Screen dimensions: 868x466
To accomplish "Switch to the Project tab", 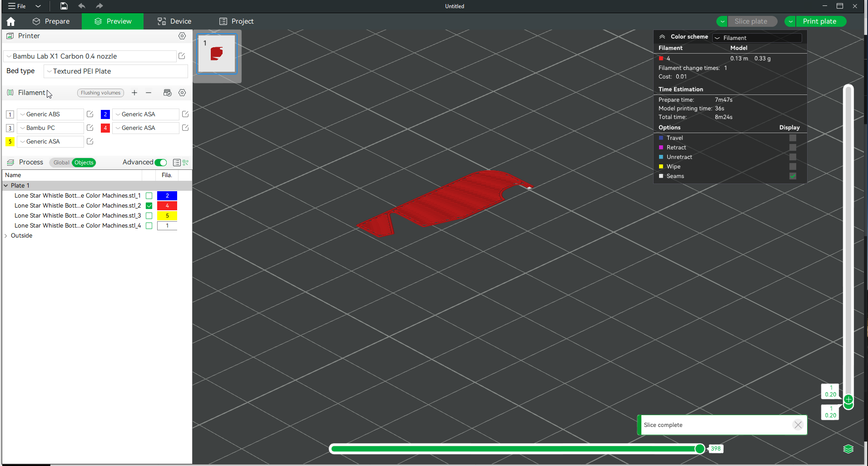I will coord(236,21).
